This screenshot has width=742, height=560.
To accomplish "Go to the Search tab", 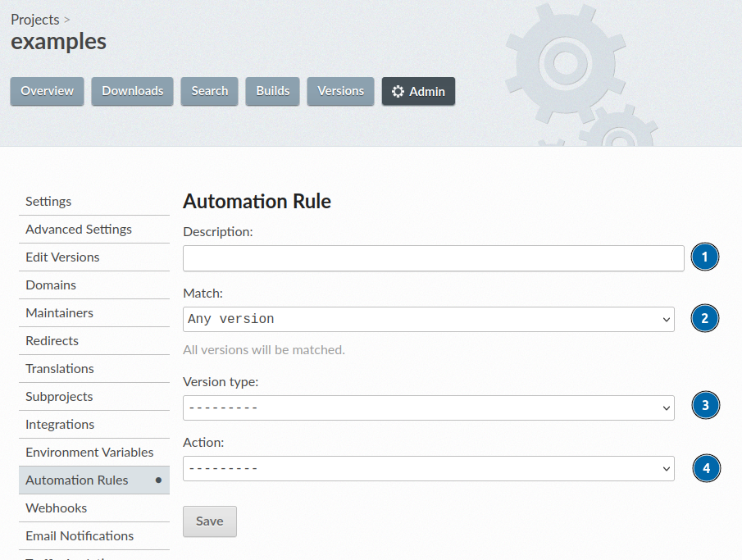I will click(209, 91).
